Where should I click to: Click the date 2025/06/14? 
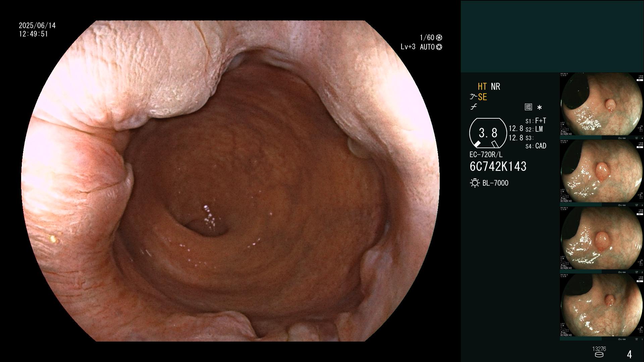coord(37,25)
